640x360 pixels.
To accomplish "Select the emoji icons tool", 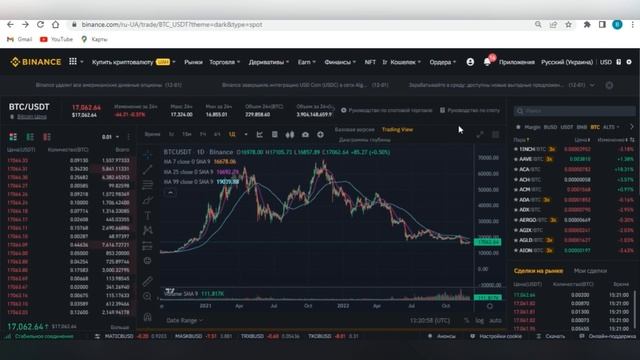I will pyautogui.click(x=148, y=261).
